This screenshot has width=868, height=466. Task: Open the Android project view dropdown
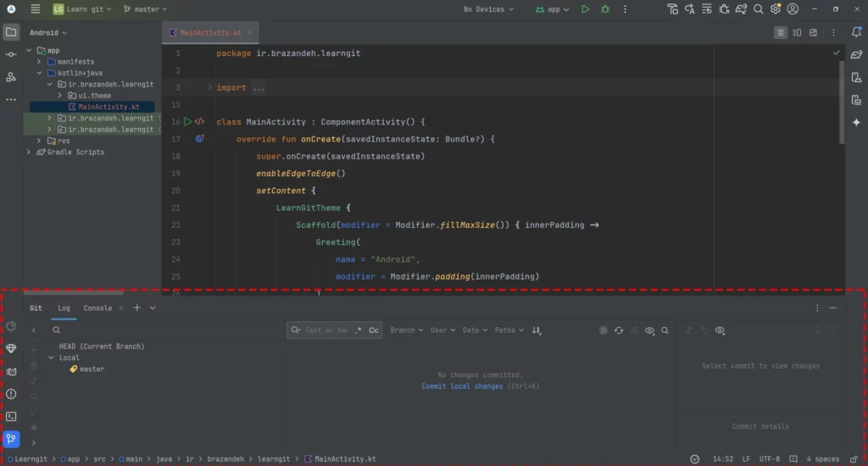48,33
